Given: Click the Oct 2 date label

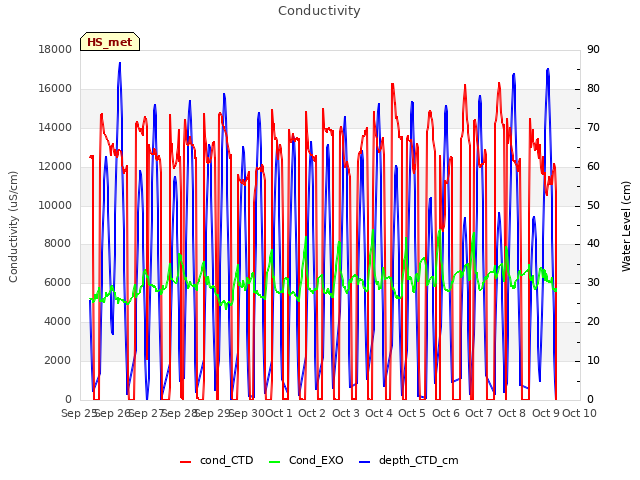Looking at the screenshot, I should [312, 413].
